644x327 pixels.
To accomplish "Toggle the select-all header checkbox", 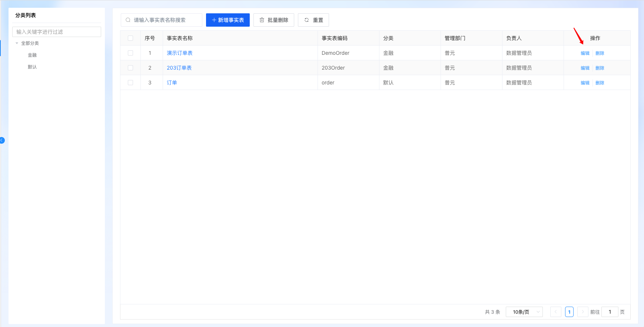I will coord(130,38).
